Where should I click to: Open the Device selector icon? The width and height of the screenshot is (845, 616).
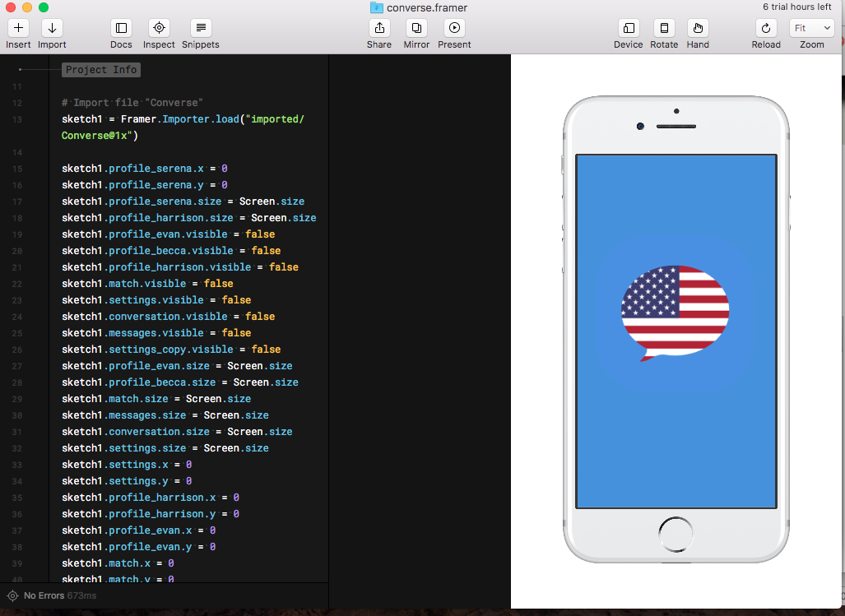point(629,27)
